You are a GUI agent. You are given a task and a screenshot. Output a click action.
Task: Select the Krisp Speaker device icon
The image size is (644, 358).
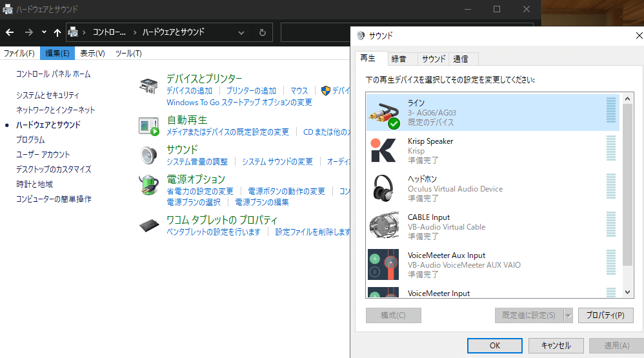pos(383,150)
